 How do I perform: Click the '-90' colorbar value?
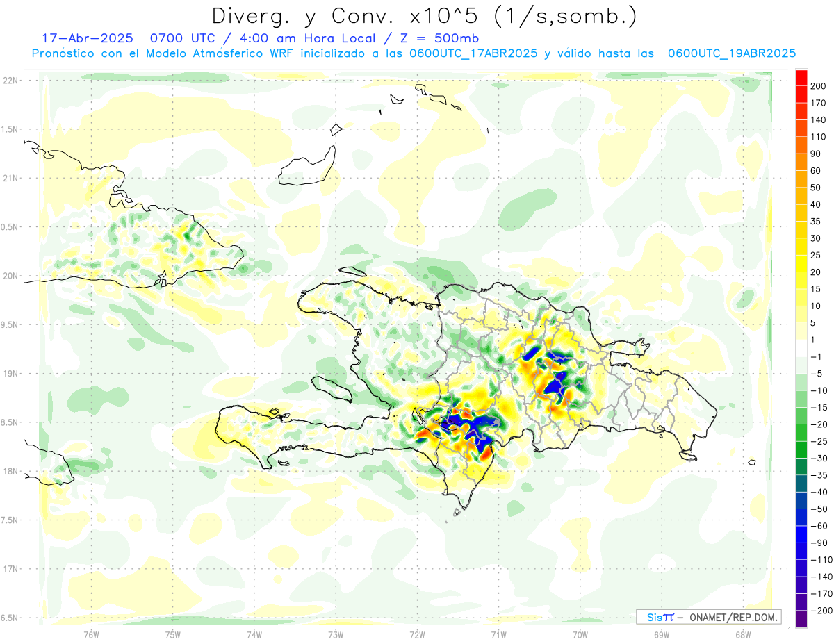pyautogui.click(x=820, y=543)
